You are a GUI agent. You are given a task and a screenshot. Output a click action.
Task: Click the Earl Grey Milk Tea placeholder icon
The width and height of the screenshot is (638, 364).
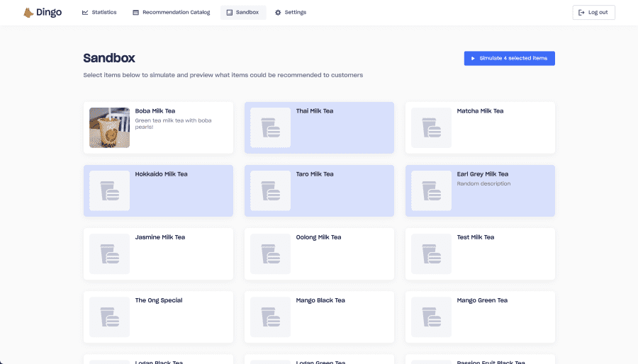coord(431,190)
